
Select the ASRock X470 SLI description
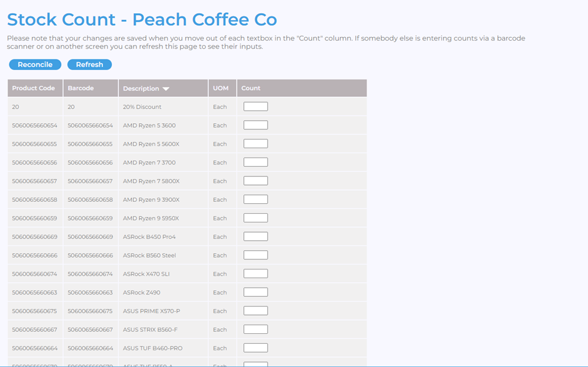point(146,274)
